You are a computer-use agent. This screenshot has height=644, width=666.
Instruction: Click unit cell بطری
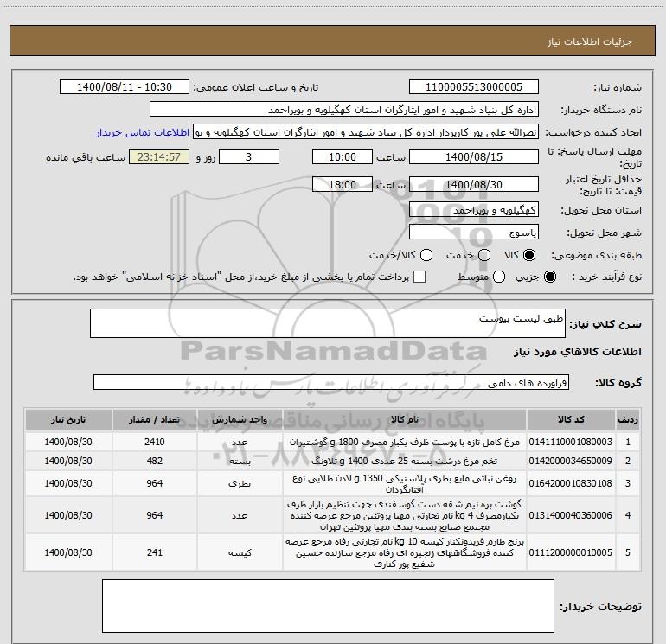tap(240, 483)
